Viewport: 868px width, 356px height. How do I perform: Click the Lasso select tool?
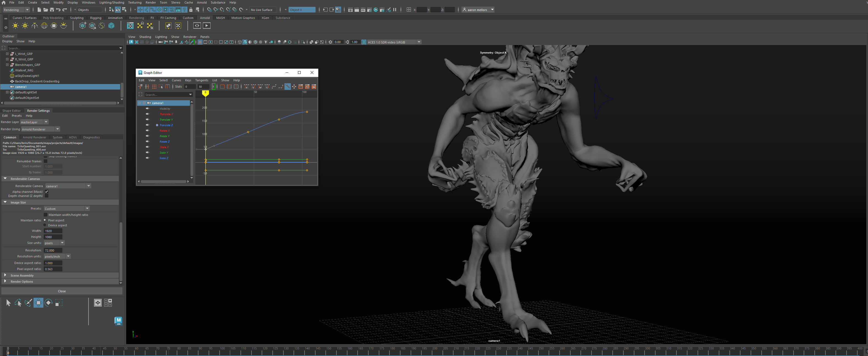coord(18,303)
